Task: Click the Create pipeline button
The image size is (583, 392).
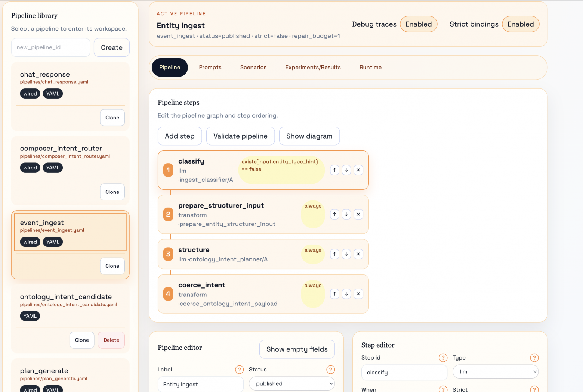Action: (x=112, y=47)
